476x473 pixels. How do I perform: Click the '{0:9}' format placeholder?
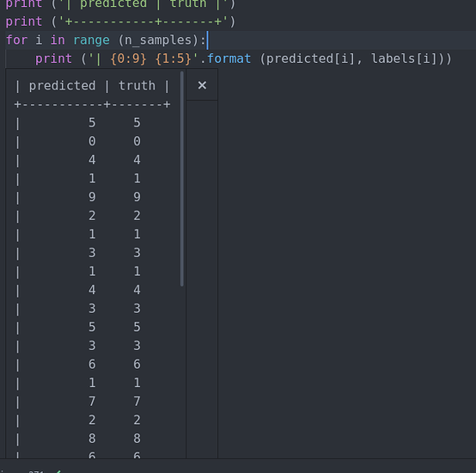(x=128, y=58)
